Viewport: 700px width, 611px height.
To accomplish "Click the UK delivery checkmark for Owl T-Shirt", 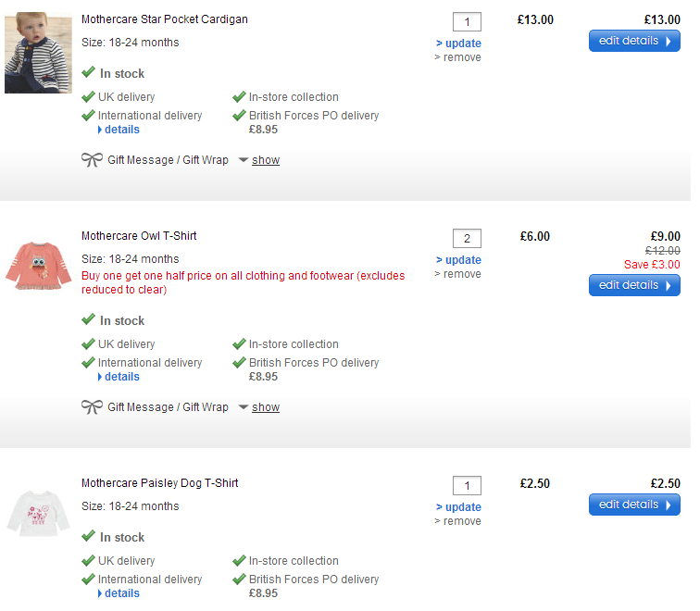I will pos(89,343).
